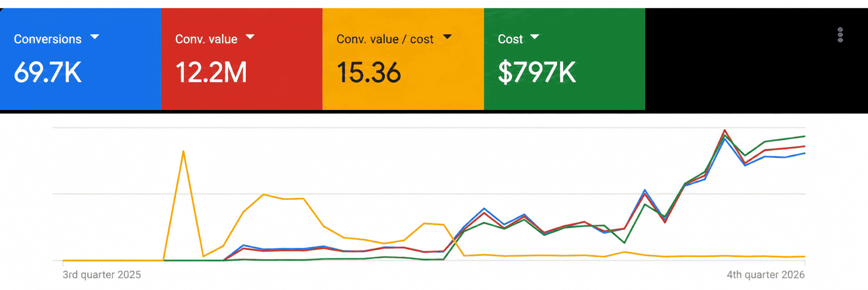
Task: Select the blue Conversions scorecard value 69.7K
Action: (x=48, y=72)
